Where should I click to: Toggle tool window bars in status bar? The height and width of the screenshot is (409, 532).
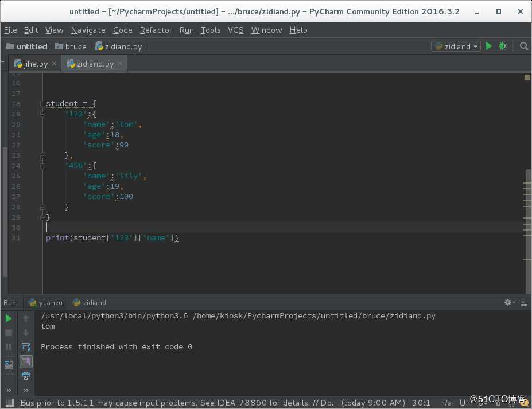click(x=10, y=403)
